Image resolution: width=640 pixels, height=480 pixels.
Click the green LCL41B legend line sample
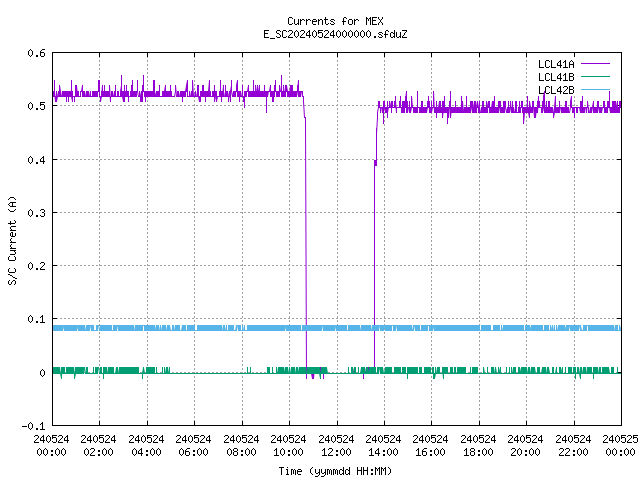[x=595, y=76]
